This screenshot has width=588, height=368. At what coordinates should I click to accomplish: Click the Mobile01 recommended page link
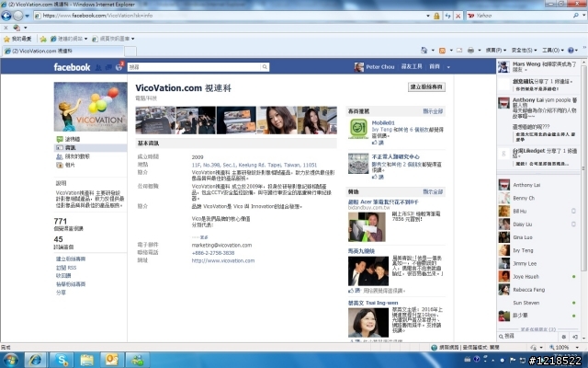[383, 122]
